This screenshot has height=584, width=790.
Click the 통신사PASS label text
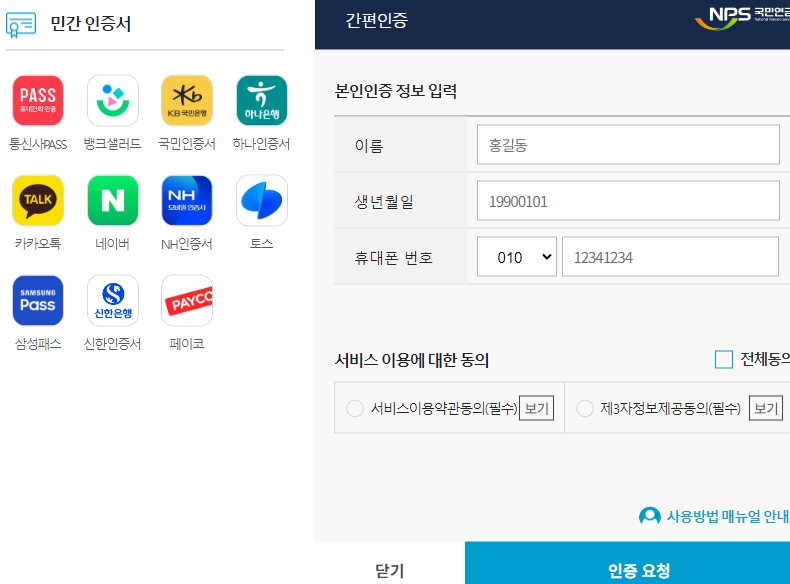(x=38, y=144)
